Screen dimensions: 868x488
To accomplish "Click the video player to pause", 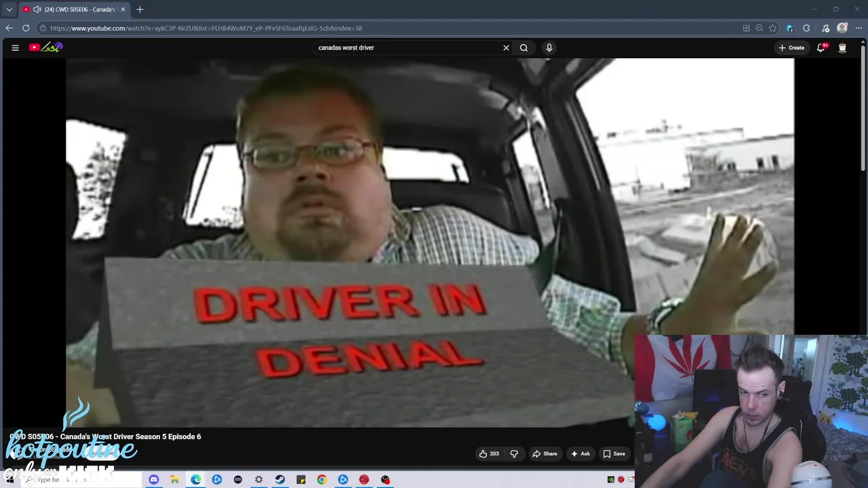I will coord(430,243).
